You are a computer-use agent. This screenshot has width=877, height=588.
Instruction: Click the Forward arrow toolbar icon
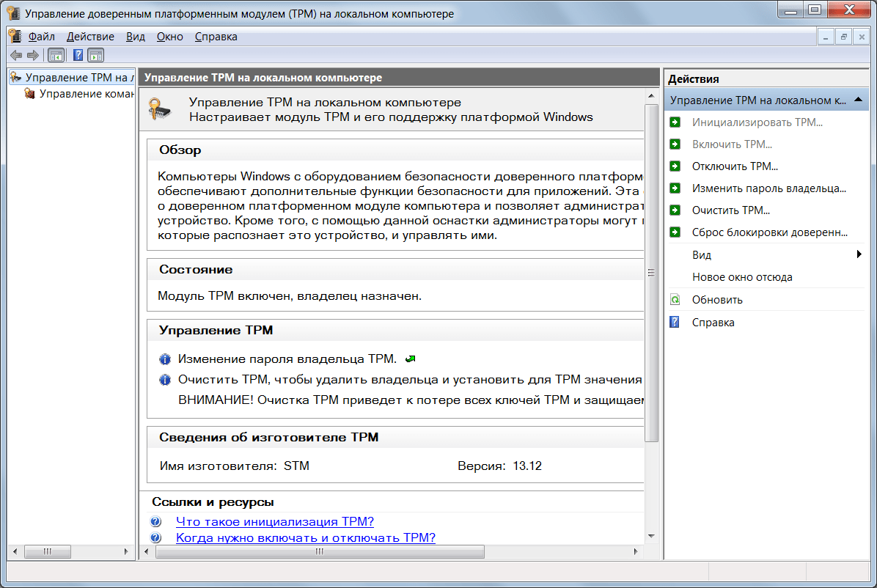pyautogui.click(x=33, y=55)
